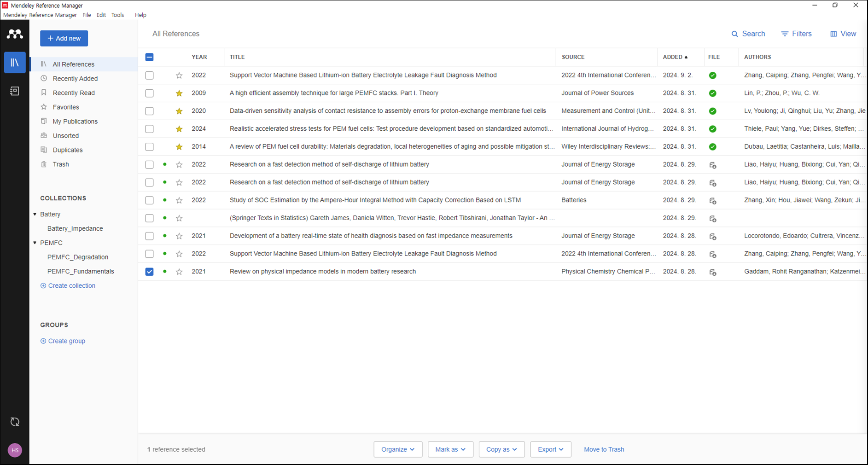Screen dimensions: 868x465
Task: Open the Mark as dropdown
Action: pos(450,449)
